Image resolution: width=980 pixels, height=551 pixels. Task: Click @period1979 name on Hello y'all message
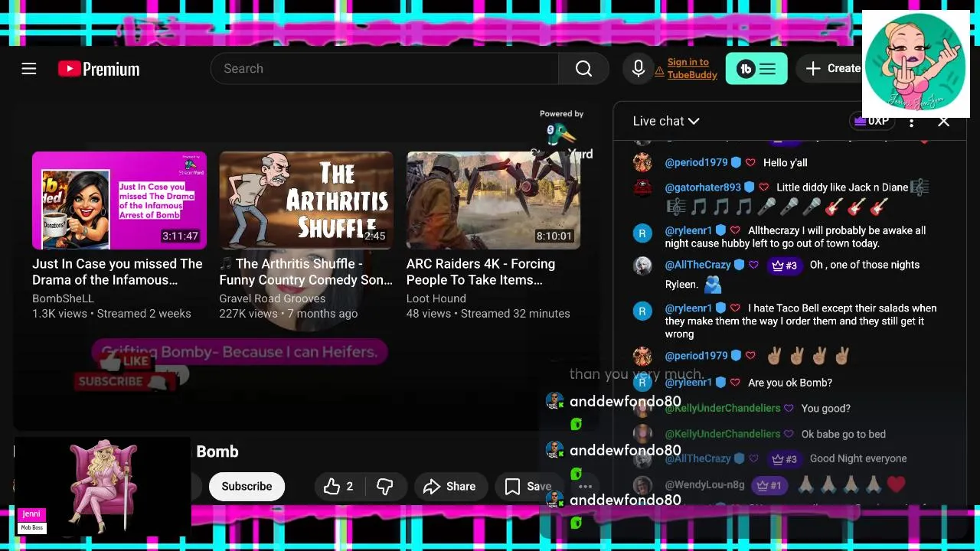696,163
